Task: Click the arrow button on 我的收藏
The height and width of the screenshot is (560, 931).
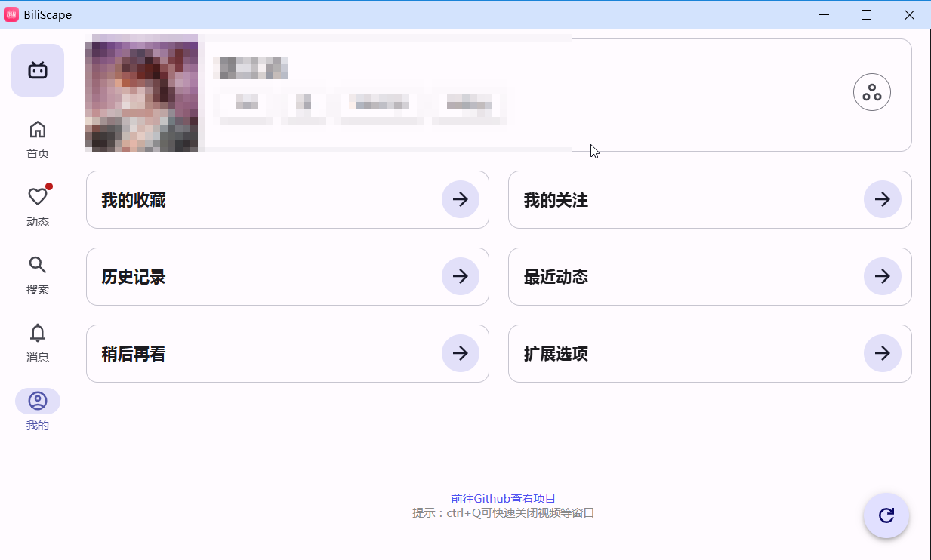Action: [x=461, y=199]
